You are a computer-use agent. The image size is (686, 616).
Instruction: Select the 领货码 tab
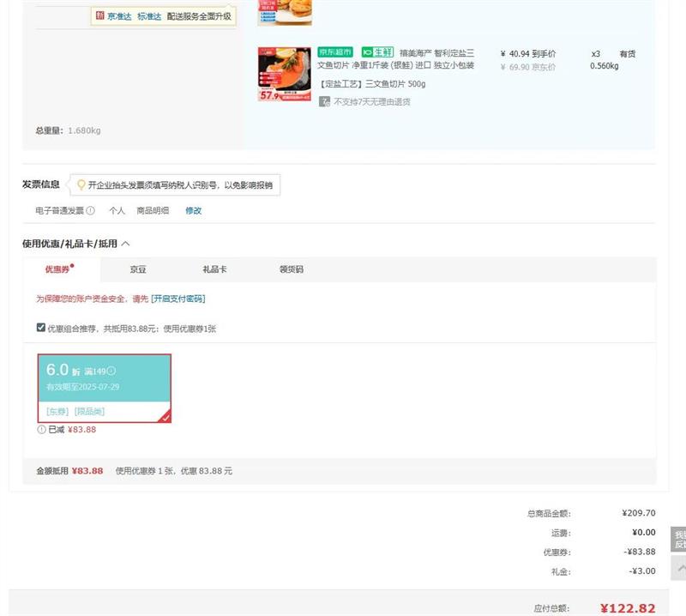[x=291, y=269]
